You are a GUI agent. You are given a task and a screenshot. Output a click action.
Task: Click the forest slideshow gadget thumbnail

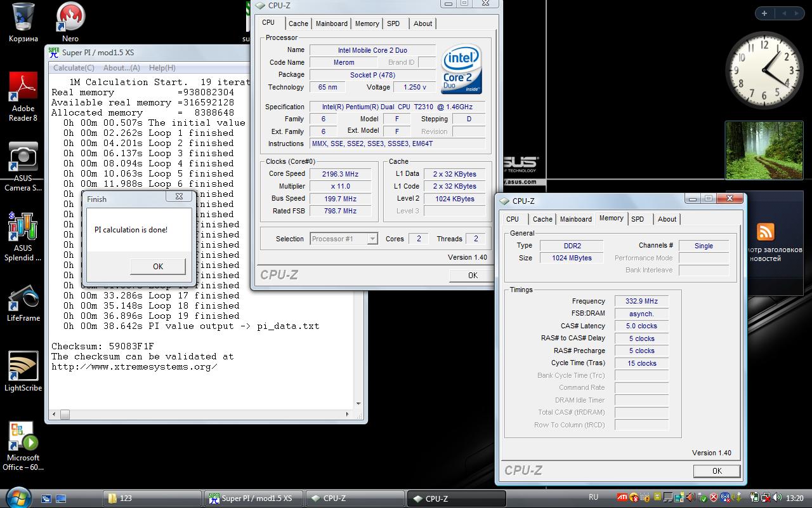coord(763,150)
